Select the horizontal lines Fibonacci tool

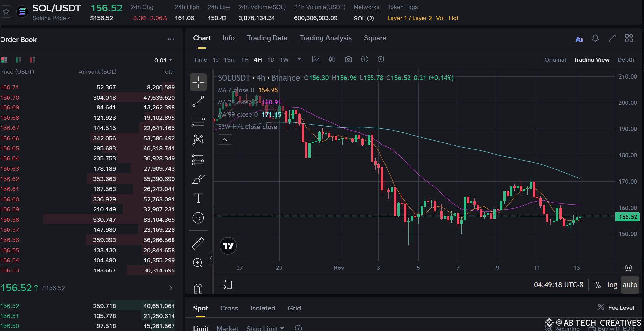(x=198, y=121)
